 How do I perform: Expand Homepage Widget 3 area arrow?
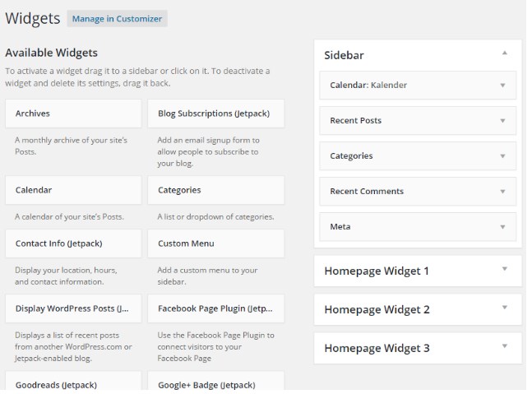click(504, 347)
